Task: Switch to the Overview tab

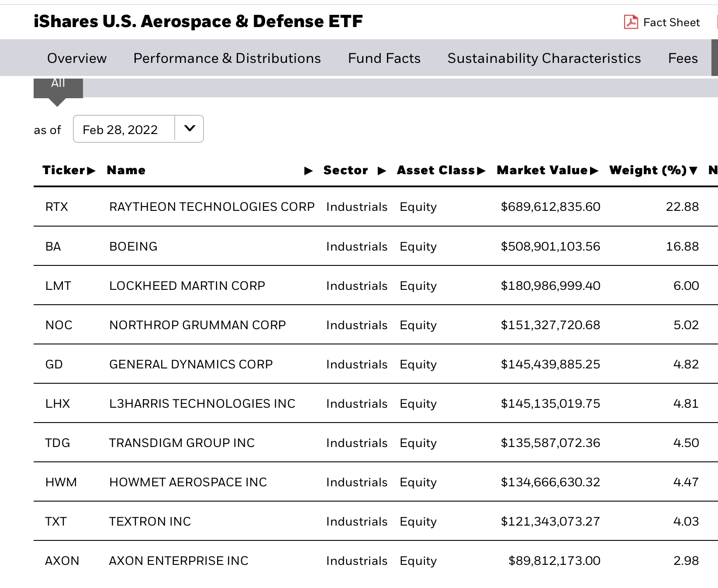Action: 77,58
